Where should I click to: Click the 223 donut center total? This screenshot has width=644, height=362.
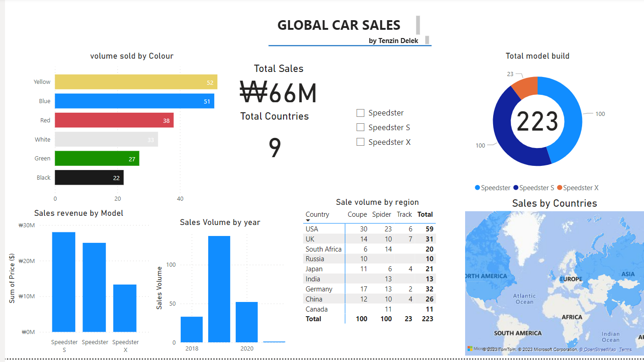pos(538,121)
